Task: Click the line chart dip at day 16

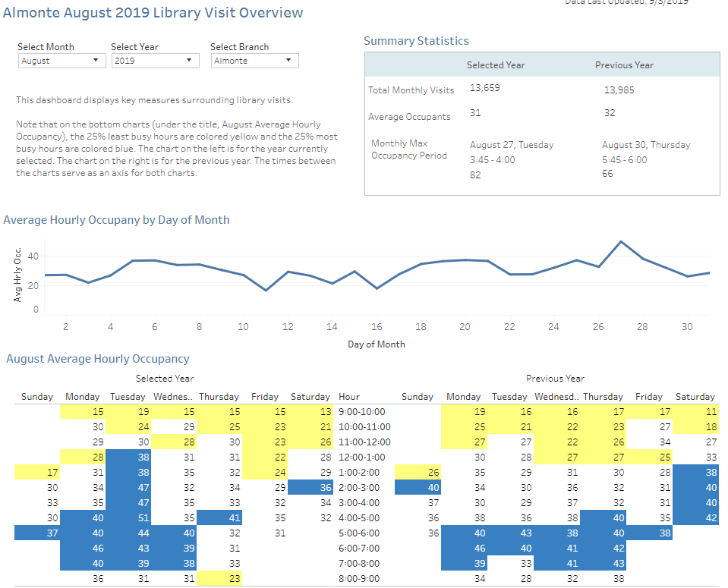Action: point(377,288)
